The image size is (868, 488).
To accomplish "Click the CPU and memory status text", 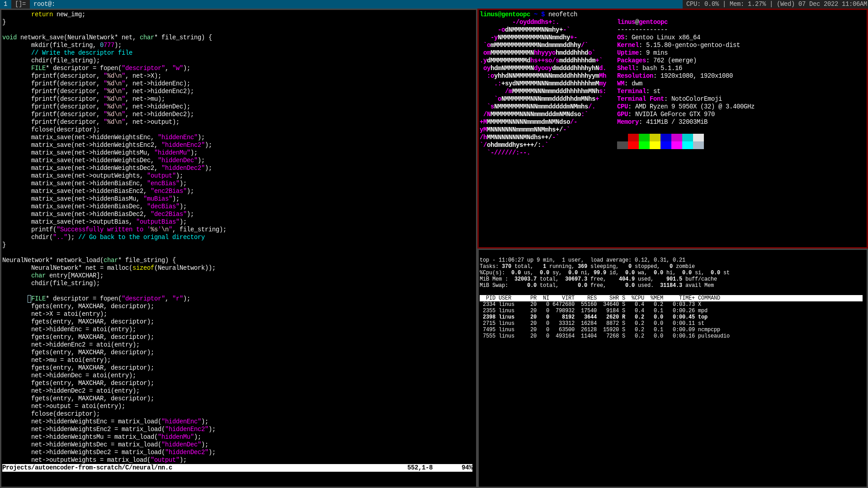I will pyautogui.click(x=726, y=4).
